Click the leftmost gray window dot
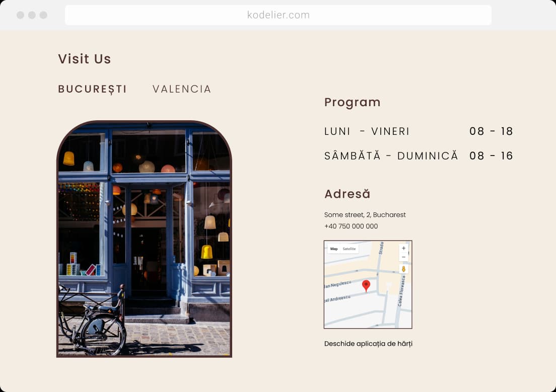The image size is (556, 392). pyautogui.click(x=21, y=15)
